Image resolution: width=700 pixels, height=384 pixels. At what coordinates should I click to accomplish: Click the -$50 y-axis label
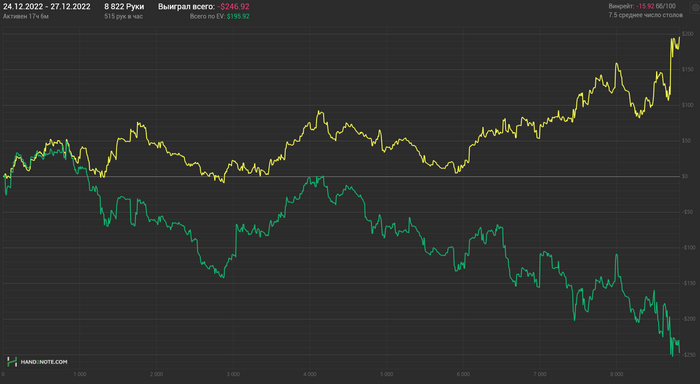687,212
